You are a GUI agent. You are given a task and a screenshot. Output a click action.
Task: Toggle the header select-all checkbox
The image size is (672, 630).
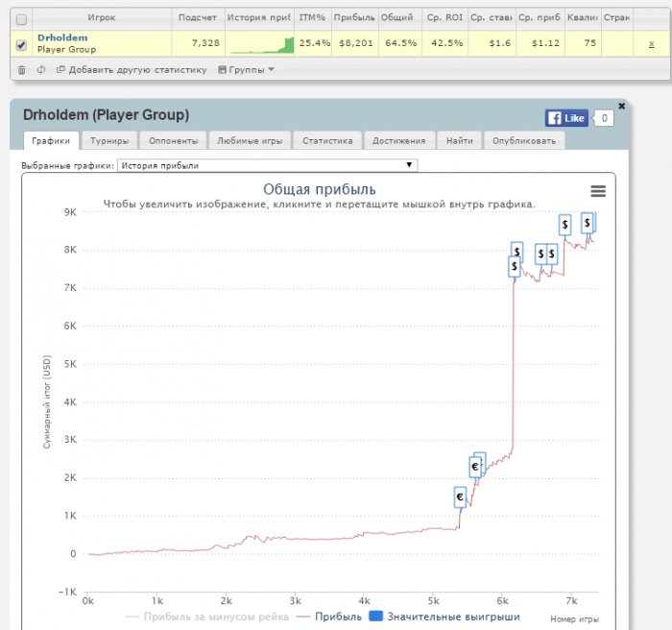coord(22,17)
